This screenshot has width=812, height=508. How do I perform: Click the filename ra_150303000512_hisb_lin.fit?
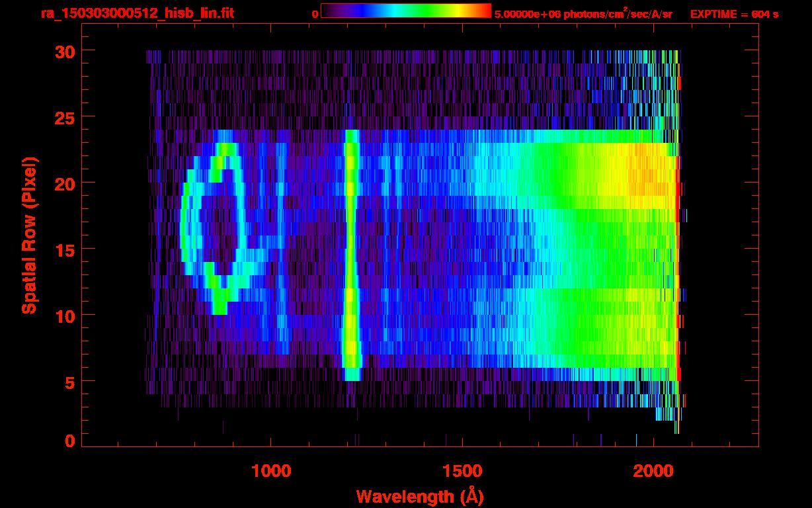click(137, 13)
